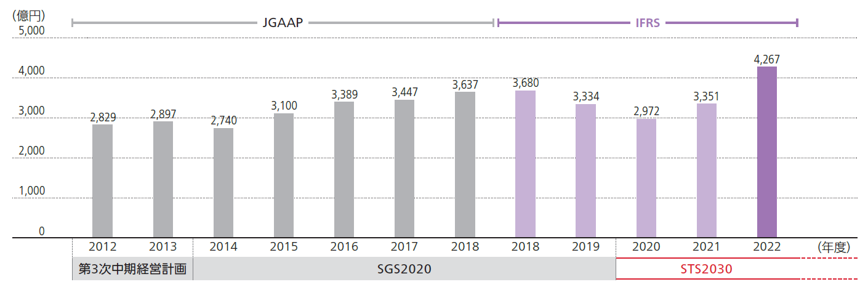
Task: Click the 第3次中期経営計画 plan label
Action: pyautogui.click(x=132, y=269)
